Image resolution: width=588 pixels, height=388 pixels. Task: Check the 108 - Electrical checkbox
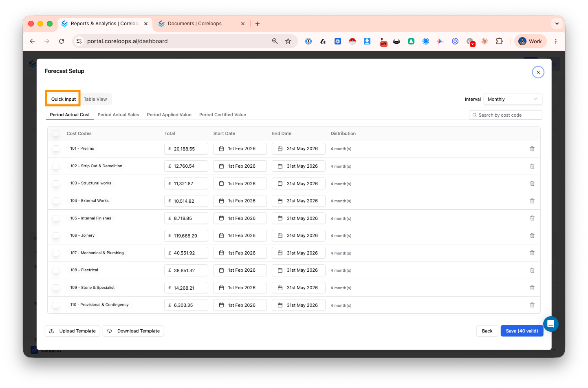click(x=56, y=270)
